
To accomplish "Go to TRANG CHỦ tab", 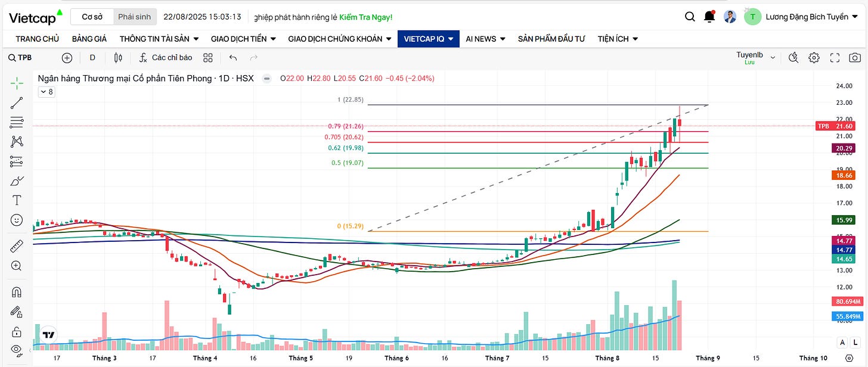I will [x=38, y=39].
